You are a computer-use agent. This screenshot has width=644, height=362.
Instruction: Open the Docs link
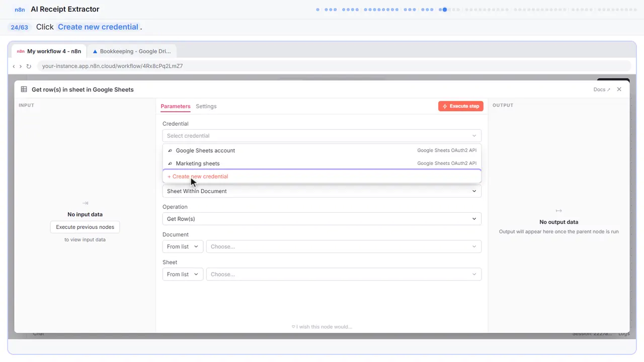click(x=602, y=89)
